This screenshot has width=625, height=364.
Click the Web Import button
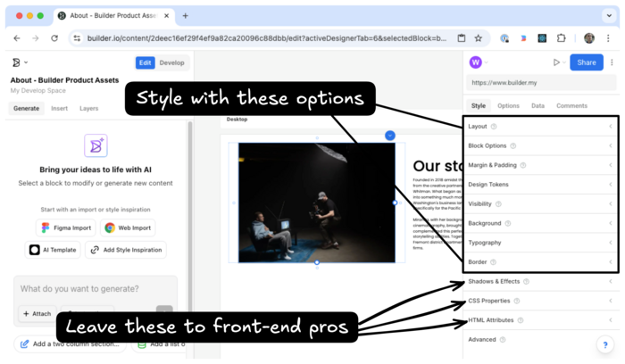(x=128, y=227)
